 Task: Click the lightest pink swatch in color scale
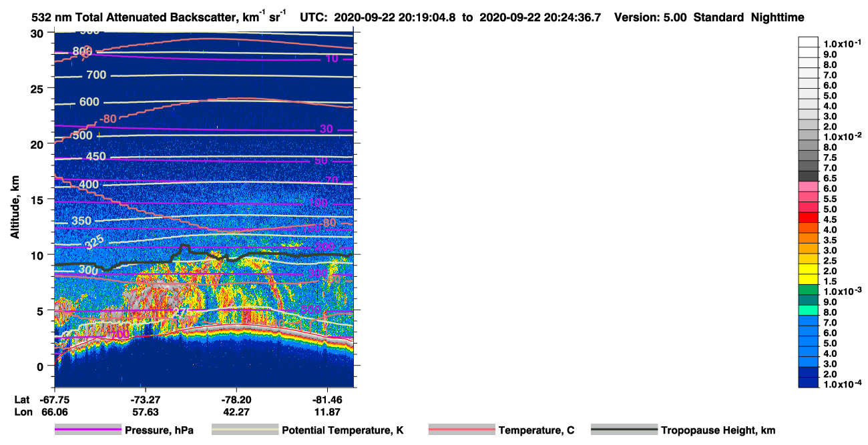pyautogui.click(x=809, y=187)
